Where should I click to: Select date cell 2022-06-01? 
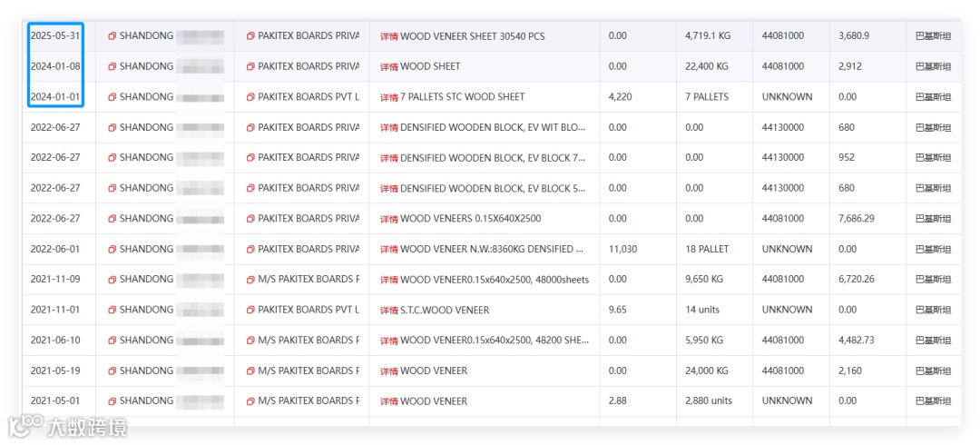coord(55,249)
